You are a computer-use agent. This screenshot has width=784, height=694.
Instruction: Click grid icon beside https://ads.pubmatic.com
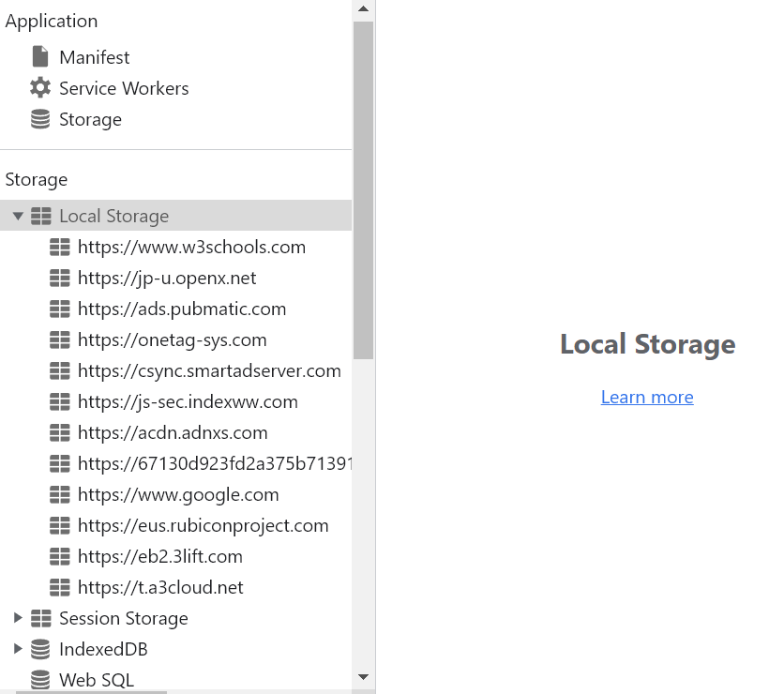(x=60, y=309)
